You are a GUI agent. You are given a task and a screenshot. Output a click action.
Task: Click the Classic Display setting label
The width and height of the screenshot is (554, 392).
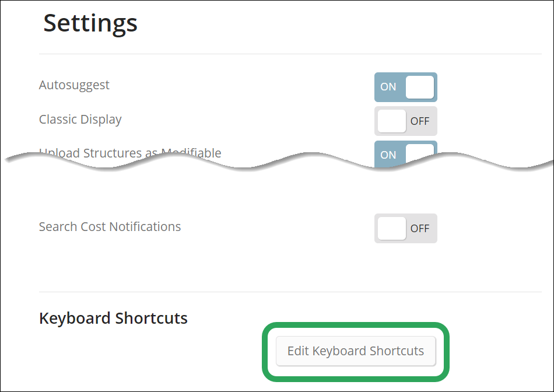click(x=80, y=120)
